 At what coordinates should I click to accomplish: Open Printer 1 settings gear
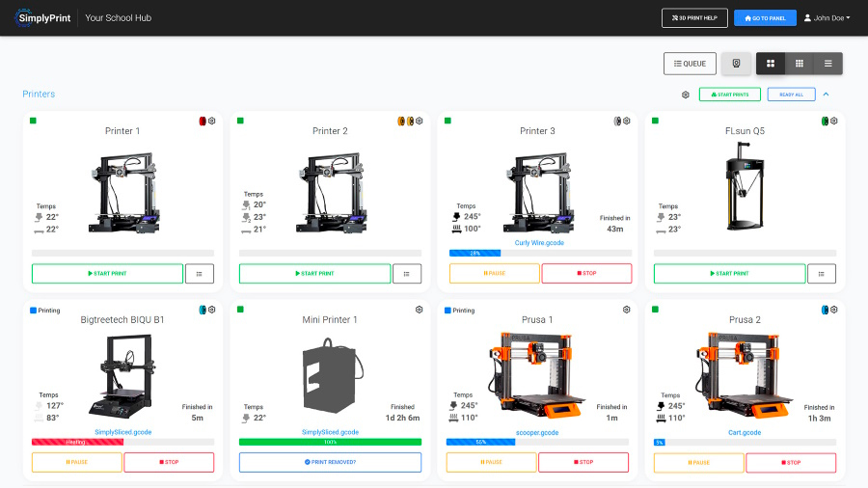coord(211,121)
